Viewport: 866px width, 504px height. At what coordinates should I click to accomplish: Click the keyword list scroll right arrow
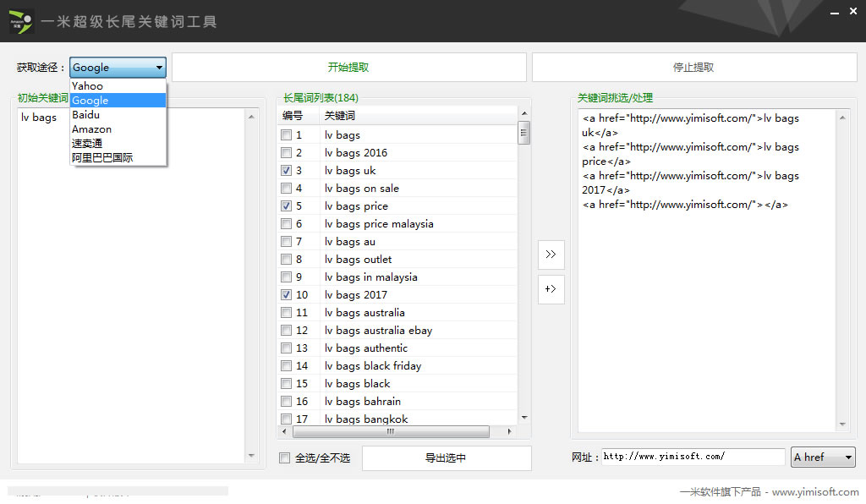[x=509, y=431]
